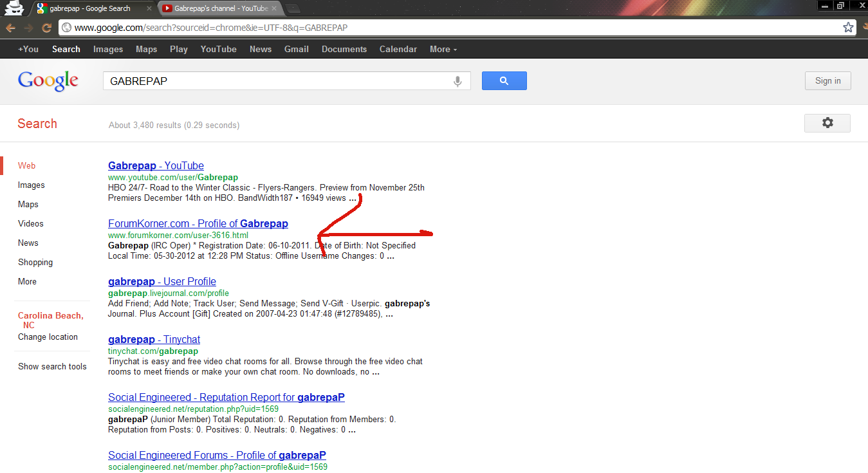Click the GABREPAP search input field

tap(277, 81)
